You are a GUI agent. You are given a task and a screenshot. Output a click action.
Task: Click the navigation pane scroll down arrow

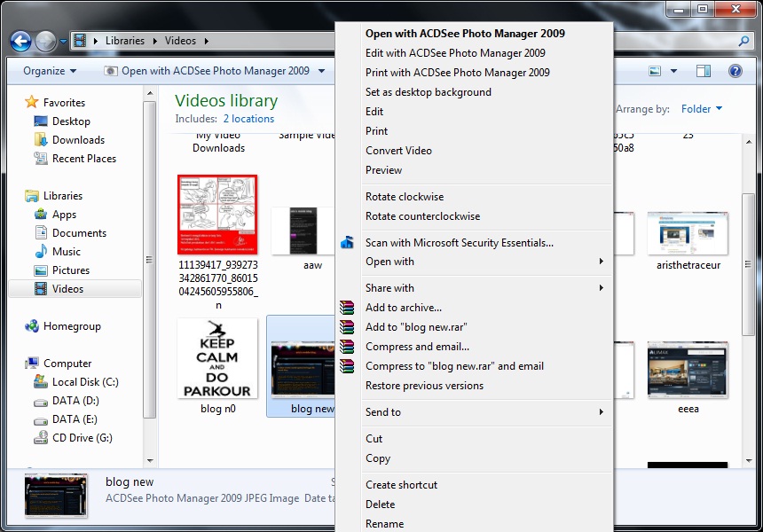(x=150, y=460)
